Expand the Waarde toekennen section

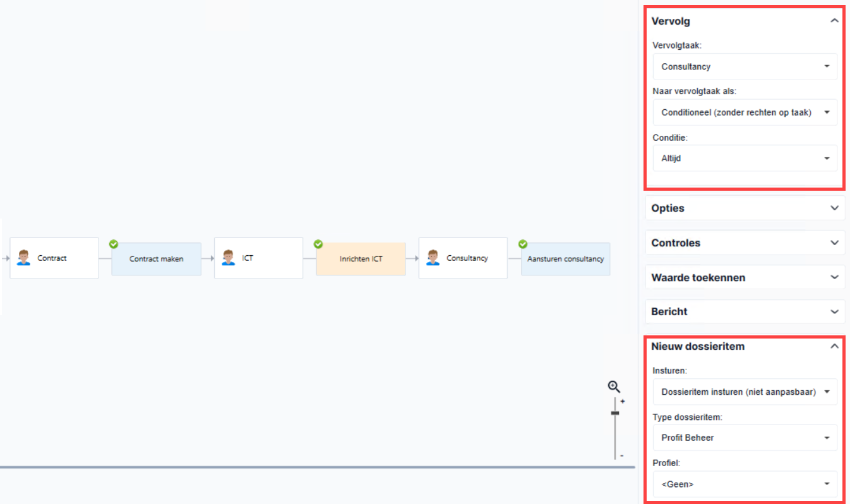click(x=745, y=277)
